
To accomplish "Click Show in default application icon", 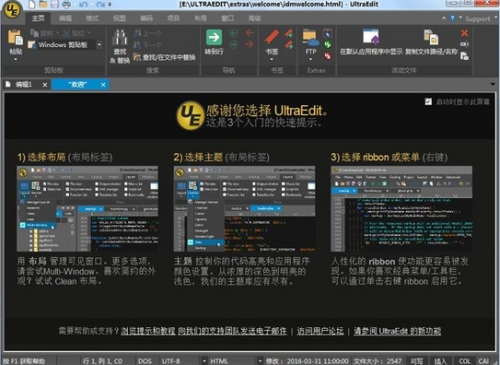I will [371, 37].
